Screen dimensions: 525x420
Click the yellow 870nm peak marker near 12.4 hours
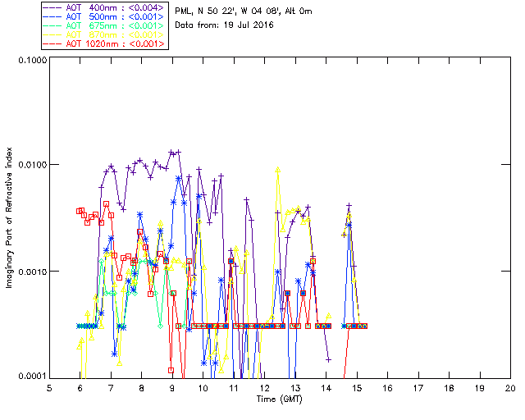click(277, 170)
